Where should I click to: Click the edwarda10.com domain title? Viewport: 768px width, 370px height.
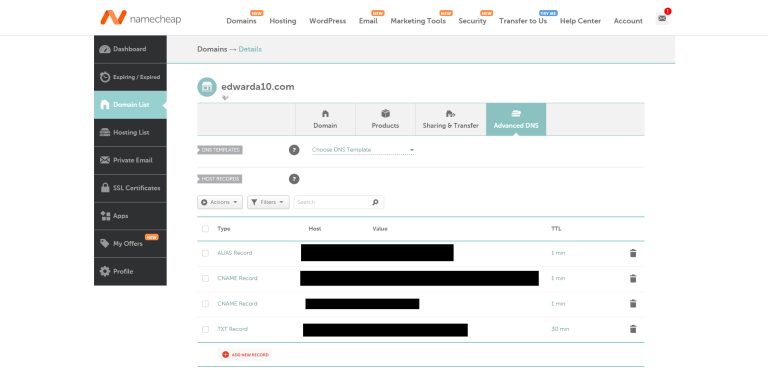click(258, 87)
